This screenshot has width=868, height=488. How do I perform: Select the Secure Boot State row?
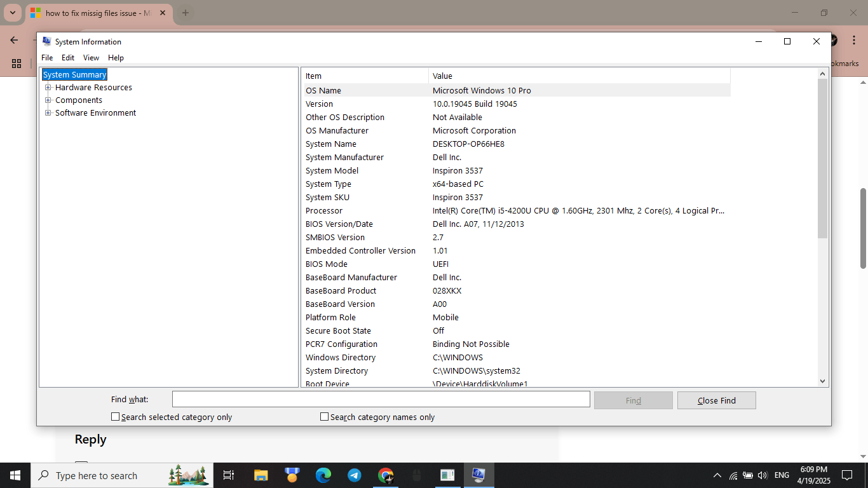point(517,330)
